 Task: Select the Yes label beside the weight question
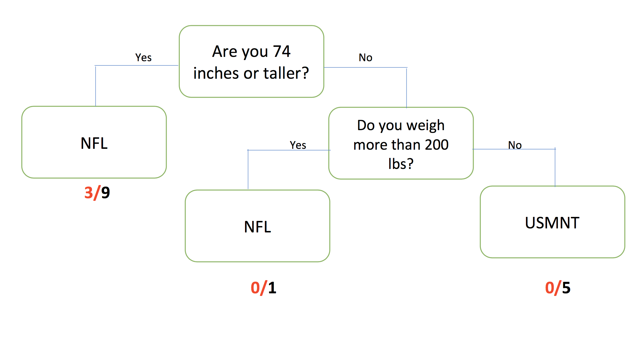click(x=298, y=145)
